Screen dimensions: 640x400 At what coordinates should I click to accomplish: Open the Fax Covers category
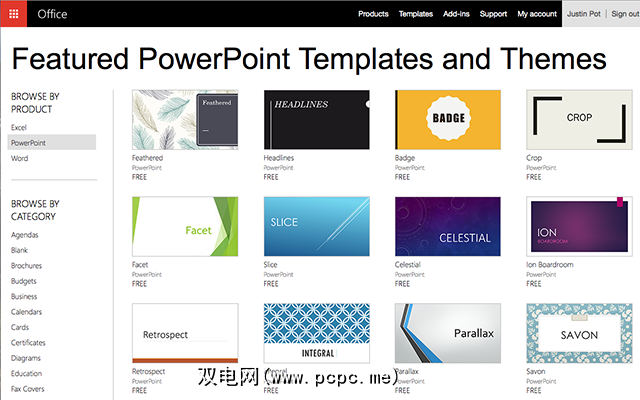28,389
